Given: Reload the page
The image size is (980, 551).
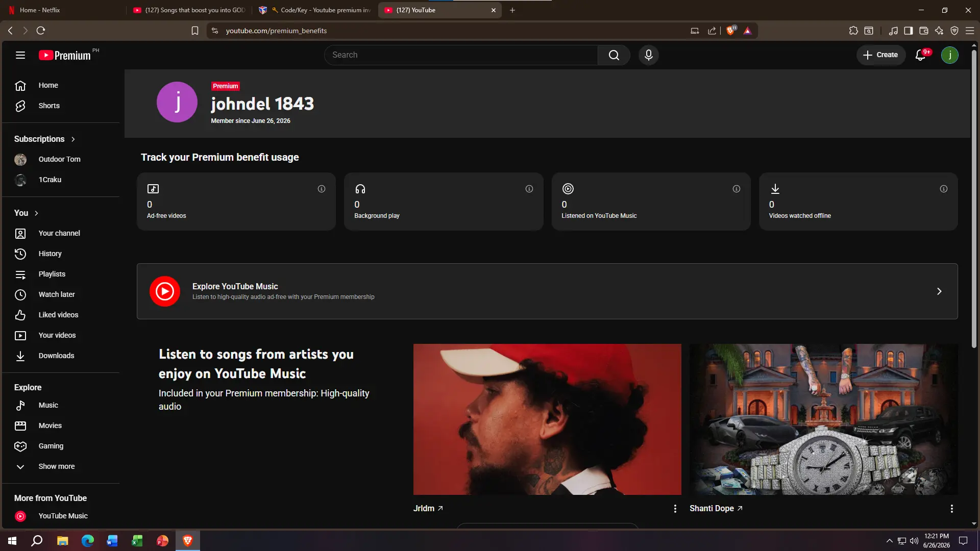Looking at the screenshot, I should pyautogui.click(x=41, y=31).
